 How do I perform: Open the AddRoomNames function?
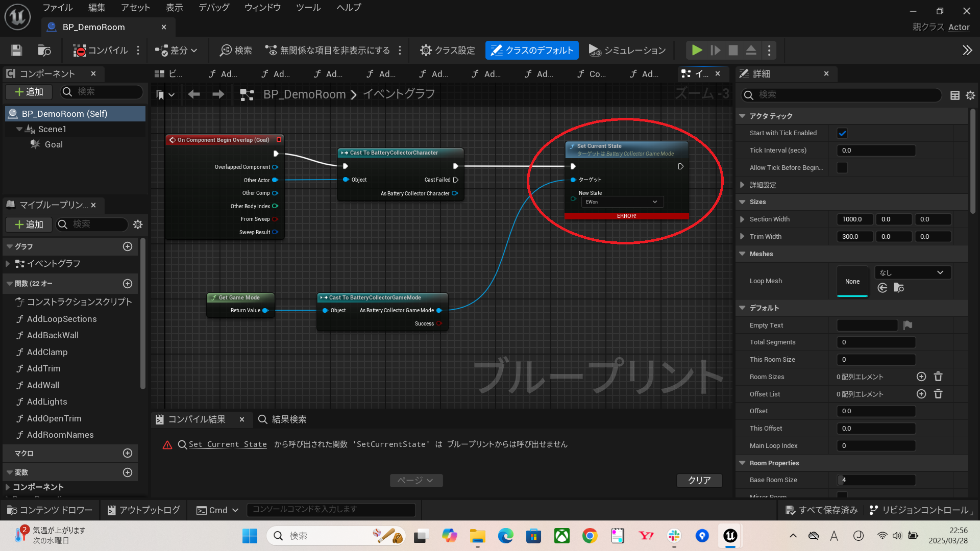click(60, 435)
